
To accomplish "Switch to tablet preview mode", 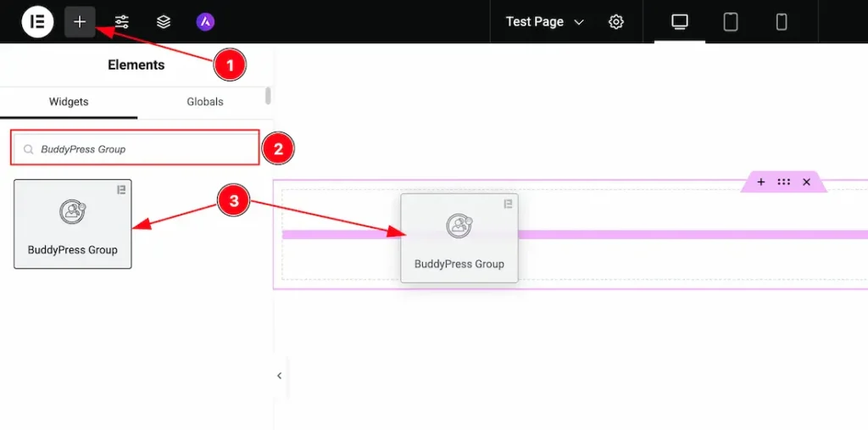I will click(731, 21).
